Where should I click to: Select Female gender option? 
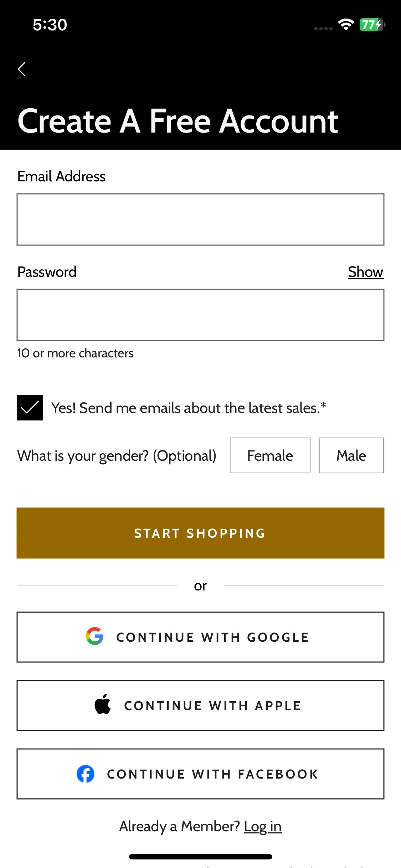[x=270, y=455]
